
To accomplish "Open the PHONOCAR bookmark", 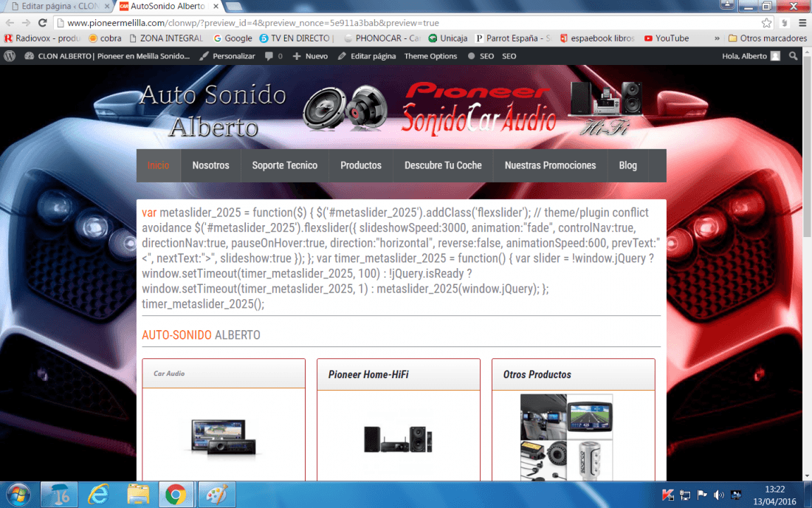I will 382,38.
